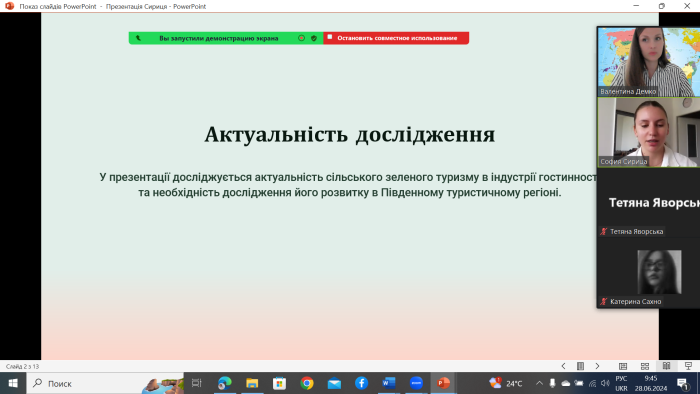The width and height of the screenshot is (700, 394).
Task: Click the microphone tray icon
Action: coord(552,383)
